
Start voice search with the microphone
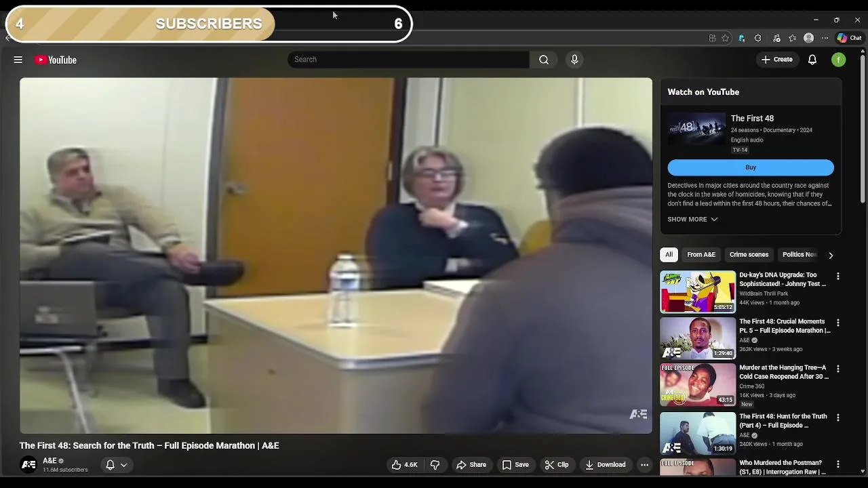click(574, 60)
